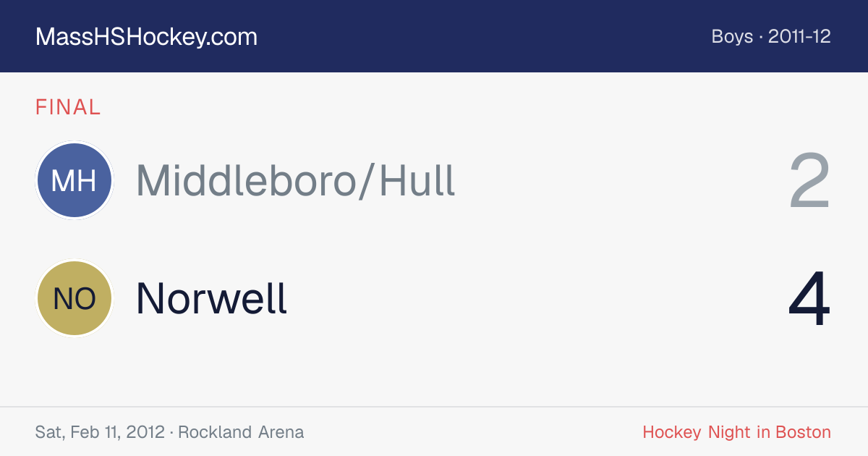This screenshot has height=456, width=868.
Task: Click the empty navy header bar area
Action: (x=485, y=36)
